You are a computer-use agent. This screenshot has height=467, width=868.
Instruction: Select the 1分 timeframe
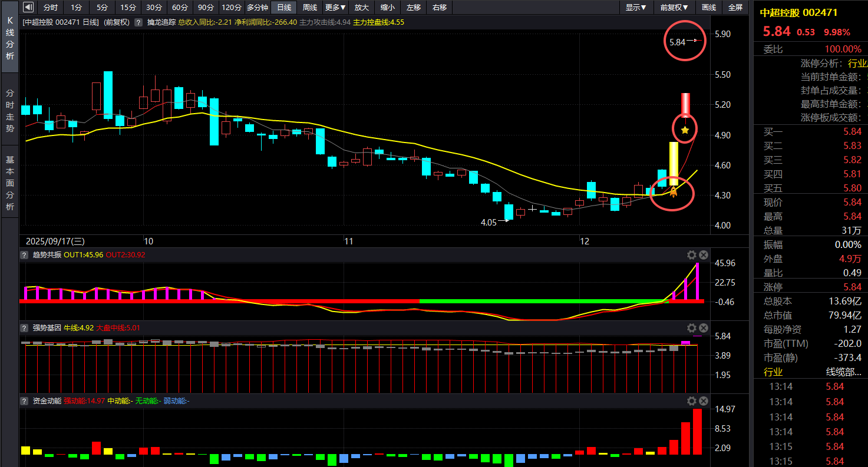pos(77,8)
